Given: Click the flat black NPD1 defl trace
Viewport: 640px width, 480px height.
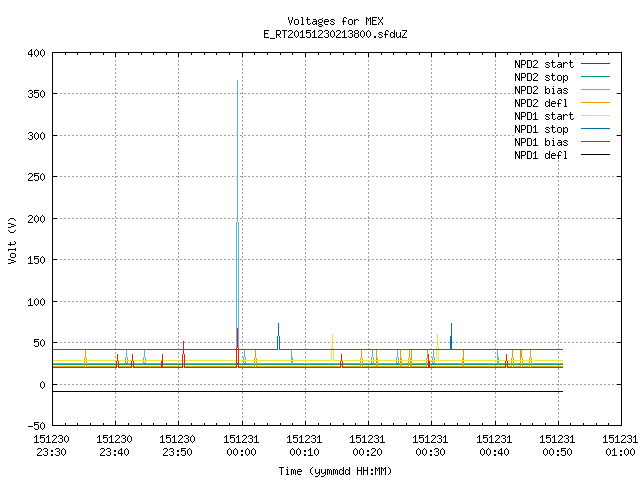Looking at the screenshot, I should point(308,391).
